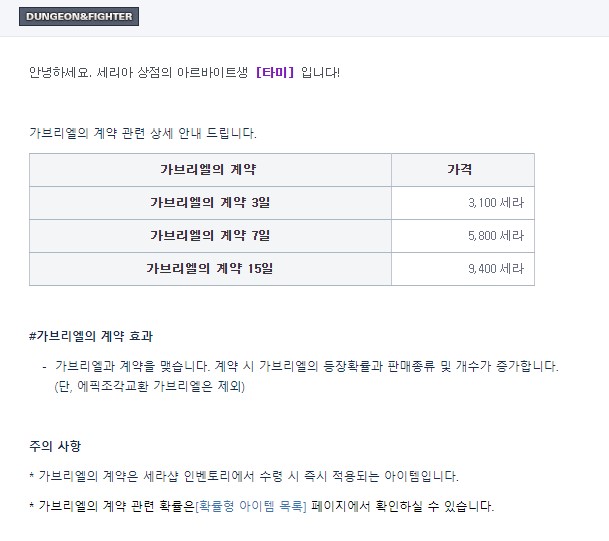Screen dimensions: 609x541
Task: Click the 세라샵 인벤토리 notice line
Action: 244,476
